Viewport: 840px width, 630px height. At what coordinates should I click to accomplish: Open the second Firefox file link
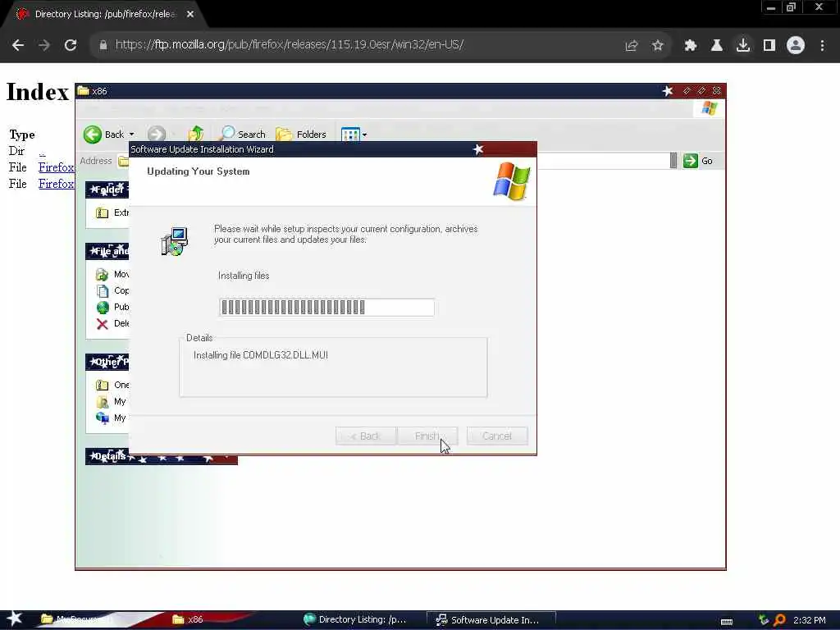point(57,184)
